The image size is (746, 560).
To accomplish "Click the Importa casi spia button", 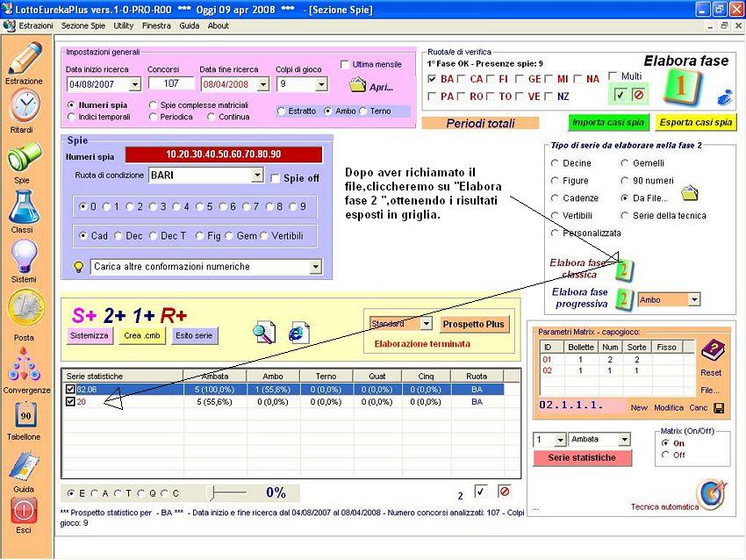I will click(608, 122).
